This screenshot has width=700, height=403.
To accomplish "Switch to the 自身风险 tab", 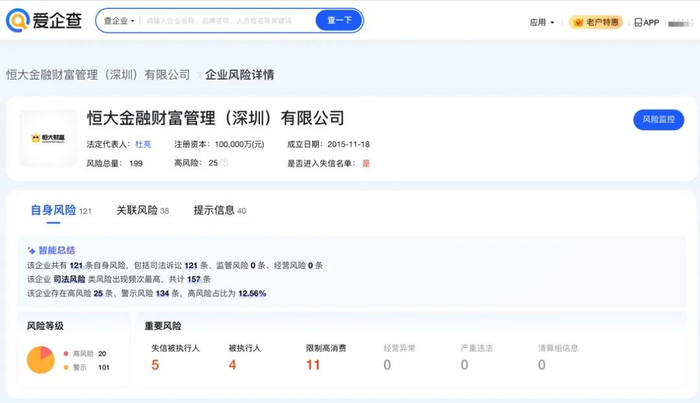I will 61,210.
